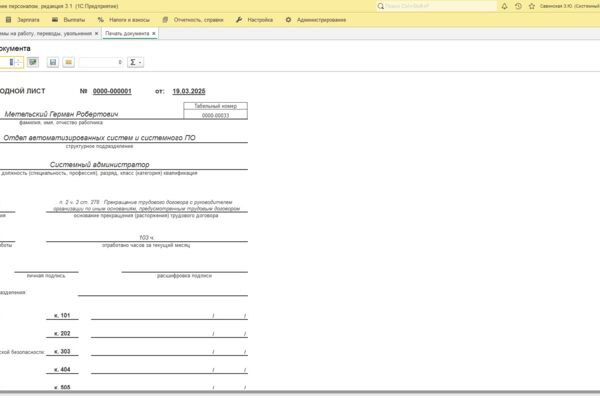Toggle the edit document icon button
Viewport: 600px width, 400px height.
pos(33,62)
